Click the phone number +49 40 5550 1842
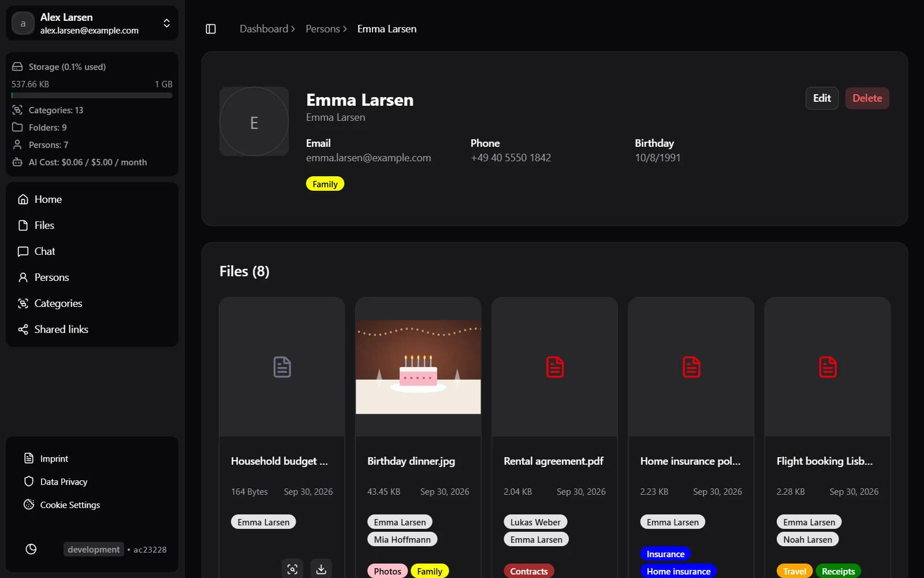924x578 pixels. pyautogui.click(x=511, y=158)
